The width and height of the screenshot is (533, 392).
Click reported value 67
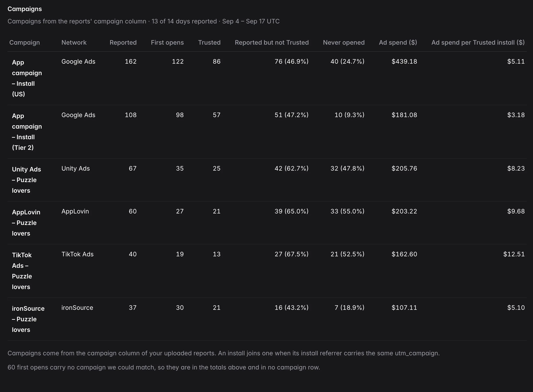tap(132, 168)
